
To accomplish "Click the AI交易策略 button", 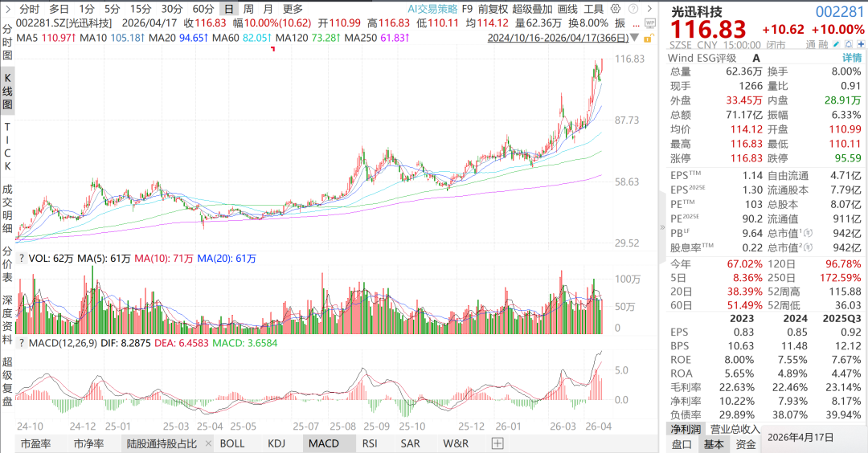I will click(x=432, y=9).
